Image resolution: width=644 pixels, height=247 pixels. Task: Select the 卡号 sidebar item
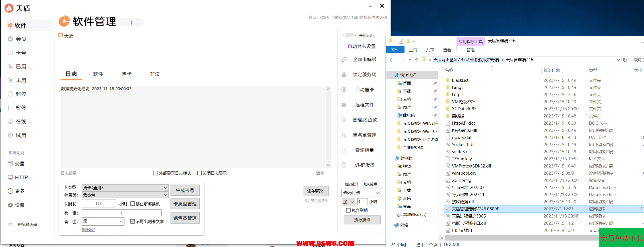pos(21,52)
